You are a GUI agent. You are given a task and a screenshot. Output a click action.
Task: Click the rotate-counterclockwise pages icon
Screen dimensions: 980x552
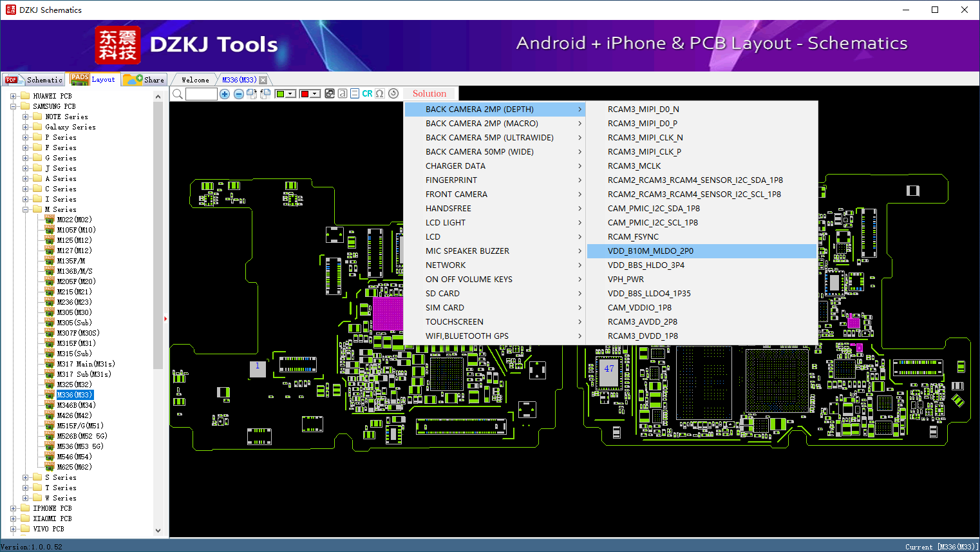[x=265, y=94]
